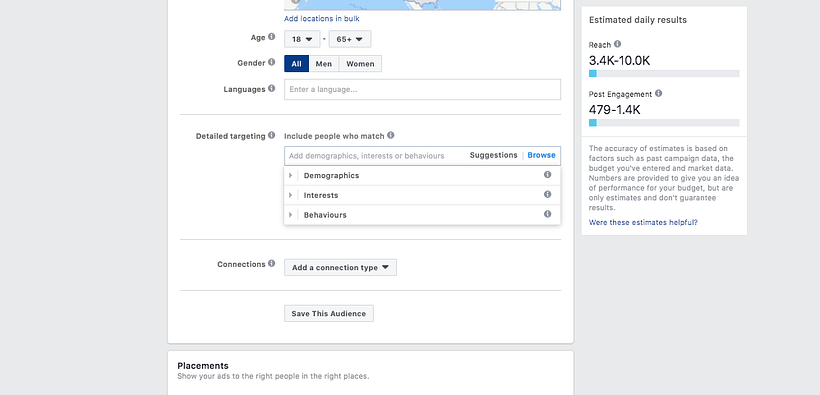Click the Post Engagement estimate bar

pyautogui.click(x=664, y=122)
